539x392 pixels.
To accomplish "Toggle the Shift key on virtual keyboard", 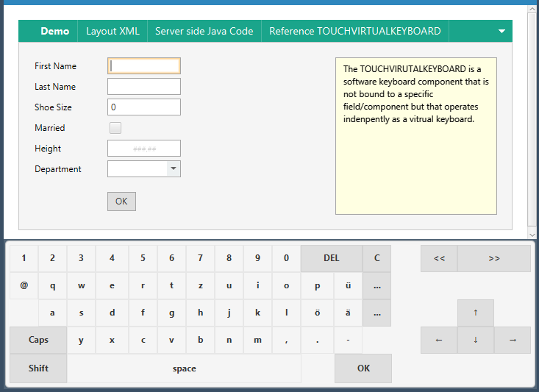I will tap(38, 368).
